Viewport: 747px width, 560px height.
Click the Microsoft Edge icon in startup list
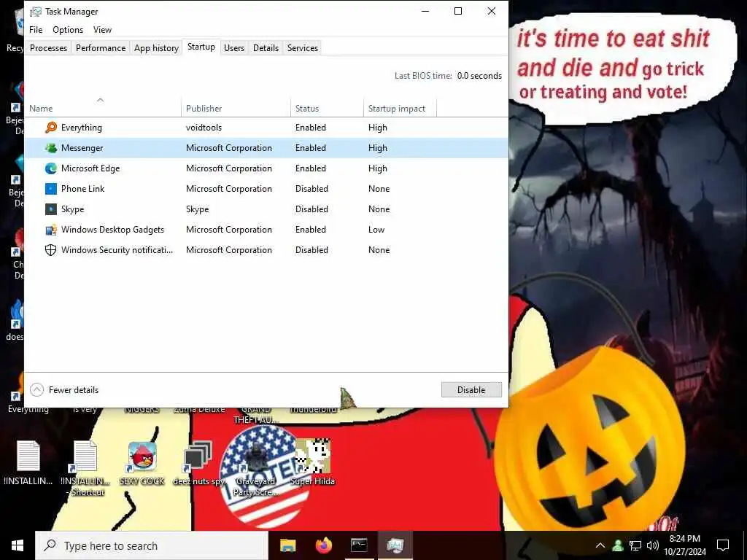pyautogui.click(x=51, y=168)
